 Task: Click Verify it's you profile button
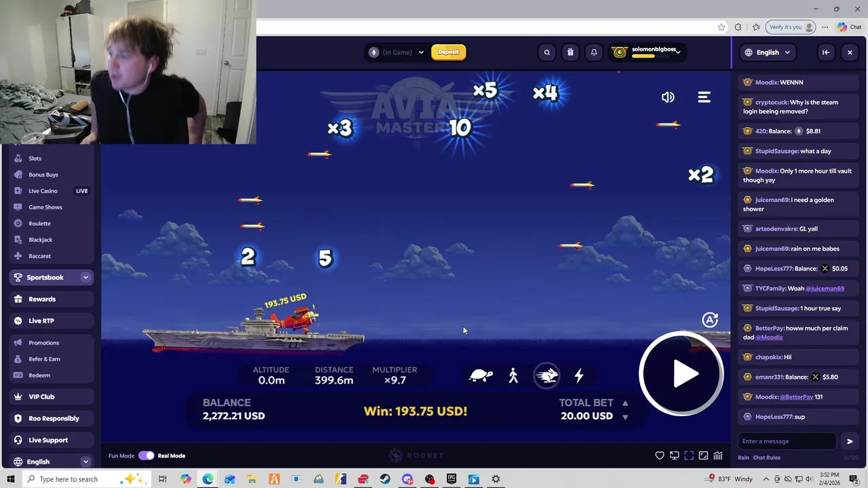(790, 27)
